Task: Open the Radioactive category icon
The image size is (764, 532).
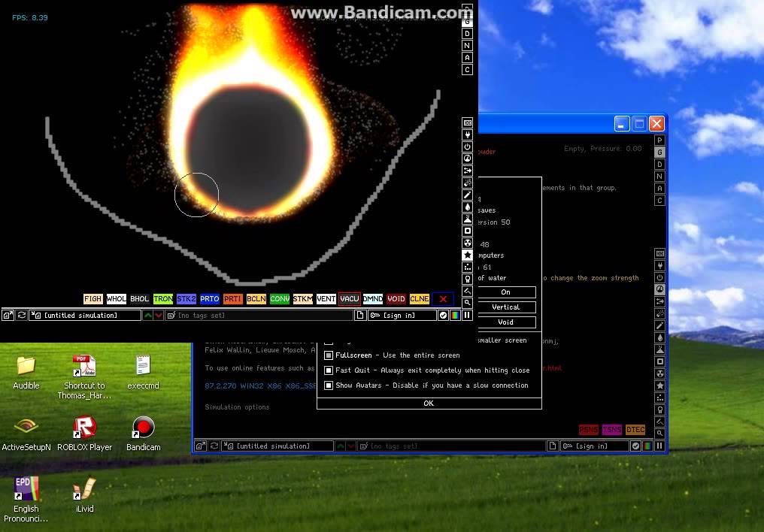Action: pyautogui.click(x=467, y=243)
